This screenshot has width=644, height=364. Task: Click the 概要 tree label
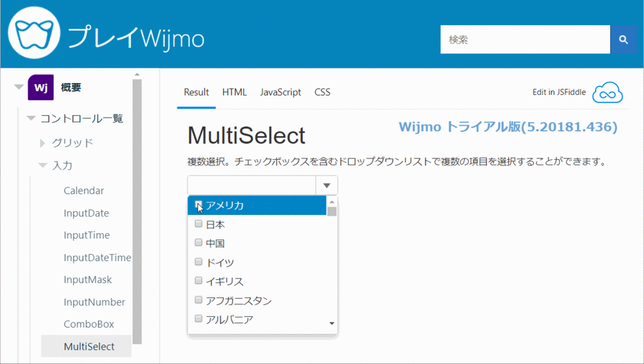click(70, 87)
